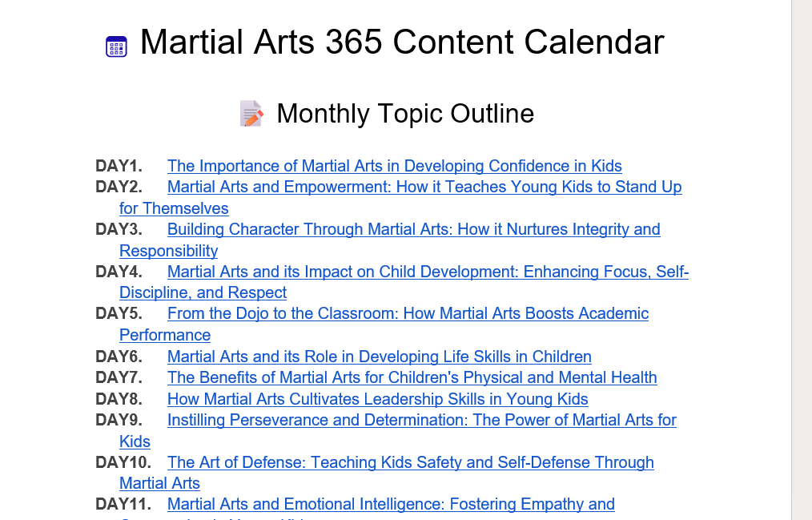Click the Monthly Topic Outline heading

click(x=404, y=114)
